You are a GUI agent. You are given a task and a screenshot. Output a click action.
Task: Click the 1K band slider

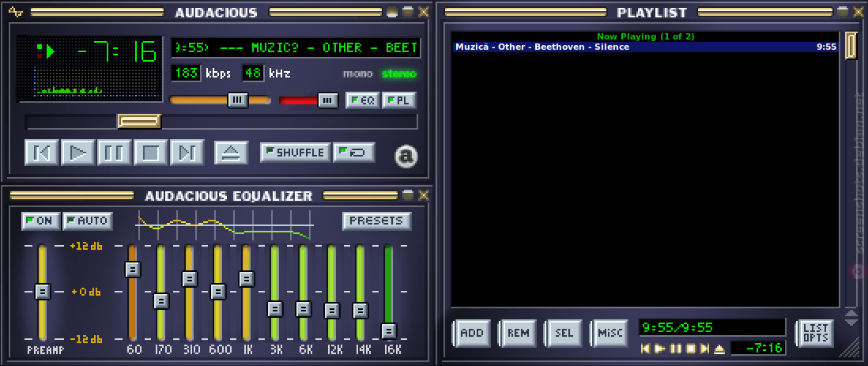[247, 278]
